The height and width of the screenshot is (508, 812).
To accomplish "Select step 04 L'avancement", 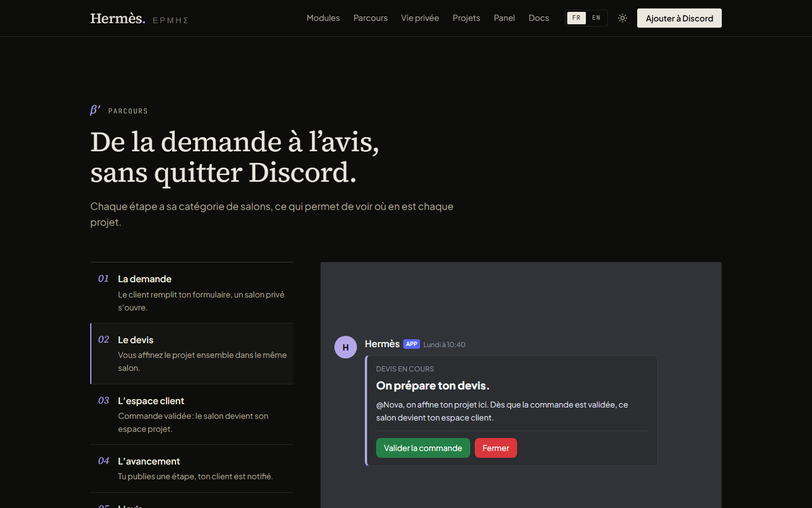I will click(x=192, y=468).
